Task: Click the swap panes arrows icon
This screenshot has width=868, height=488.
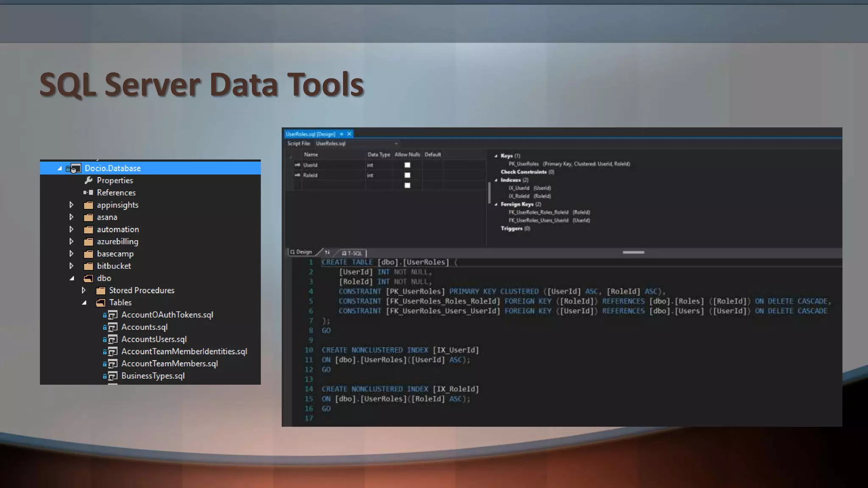Action: [x=327, y=252]
